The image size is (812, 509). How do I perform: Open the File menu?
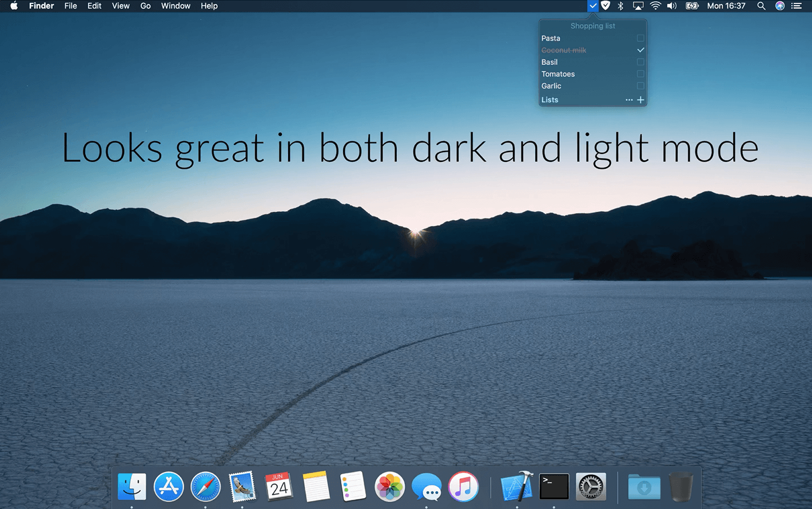click(70, 6)
